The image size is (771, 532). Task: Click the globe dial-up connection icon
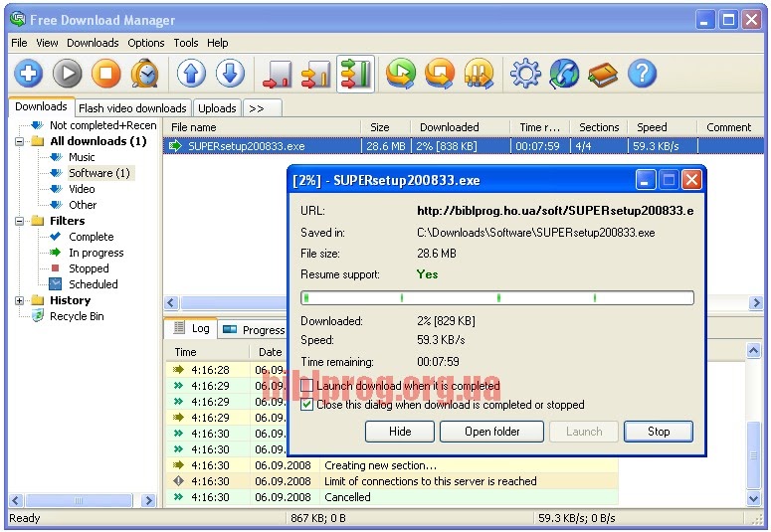pos(564,74)
